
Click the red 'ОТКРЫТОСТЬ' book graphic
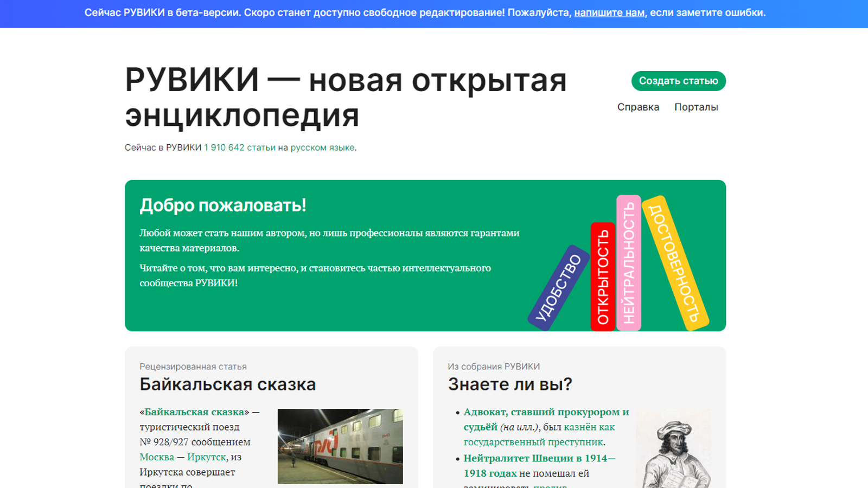point(603,277)
